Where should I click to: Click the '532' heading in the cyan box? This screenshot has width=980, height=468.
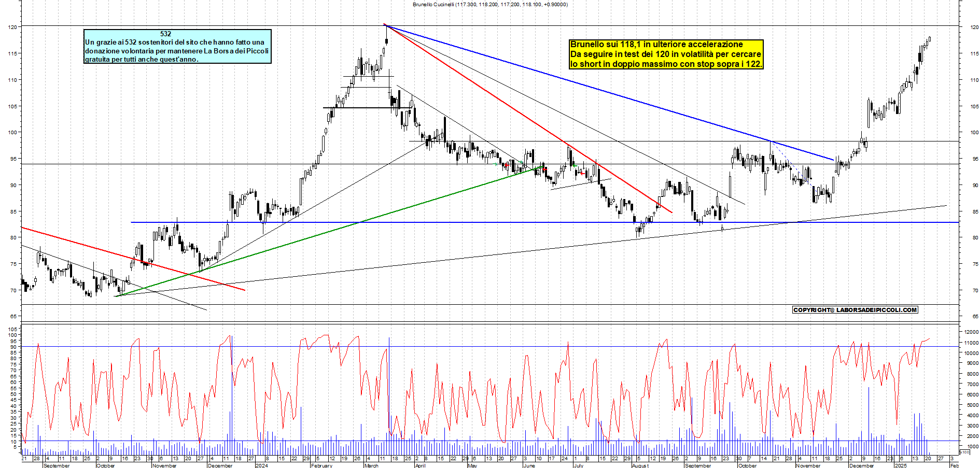[165, 34]
